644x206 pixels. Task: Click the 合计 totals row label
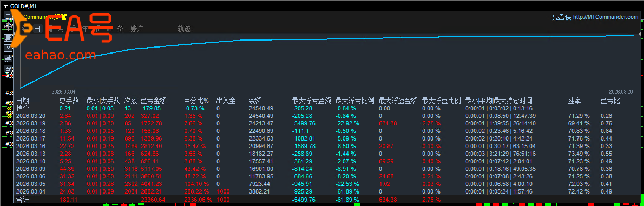pos(23,200)
